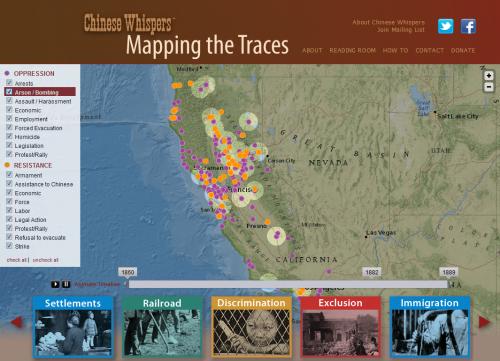Screen dimensions: 500x361
Task: Toggle the Strike checkbox
Action: click(x=9, y=246)
